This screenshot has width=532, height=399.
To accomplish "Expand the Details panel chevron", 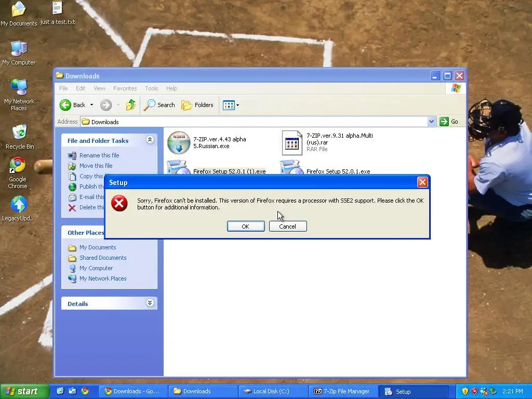I will click(x=150, y=303).
